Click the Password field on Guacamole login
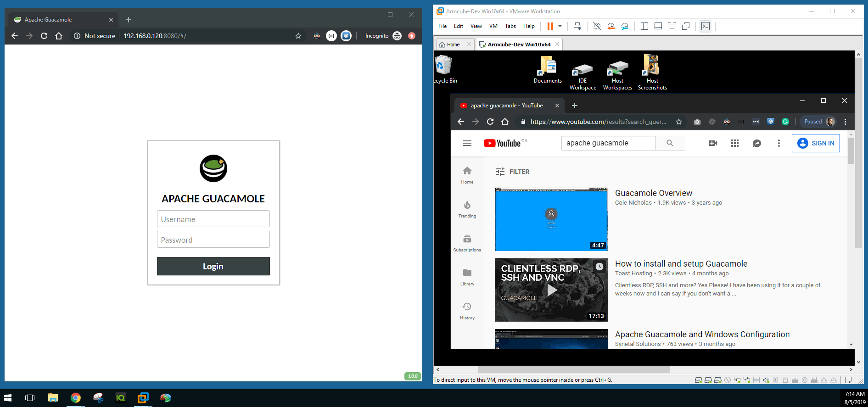The height and width of the screenshot is (407, 868). [213, 240]
